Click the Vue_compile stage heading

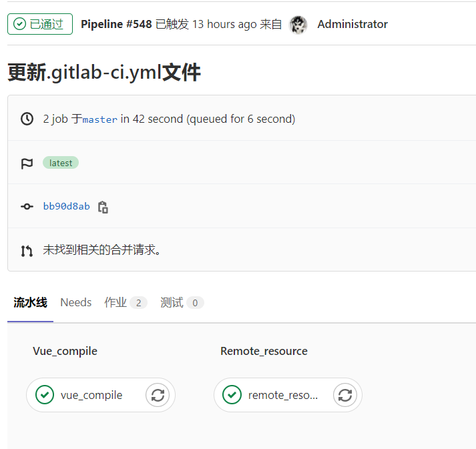pos(65,351)
